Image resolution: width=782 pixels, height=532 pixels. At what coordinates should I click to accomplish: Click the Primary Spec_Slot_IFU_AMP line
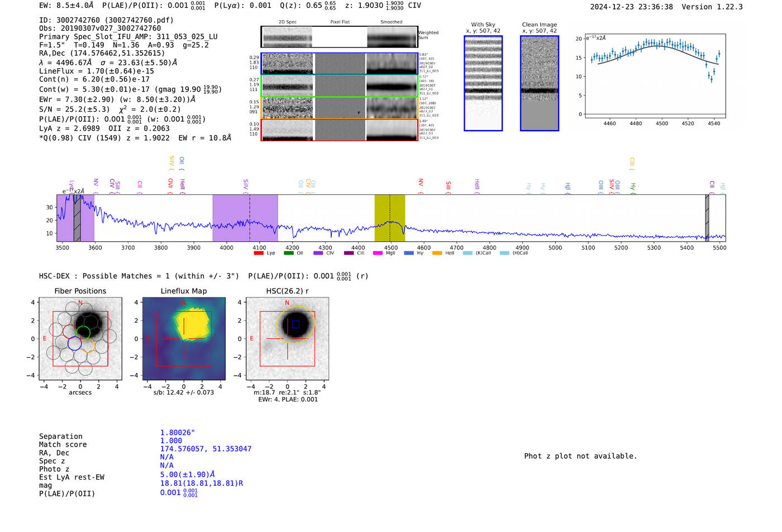[128, 37]
